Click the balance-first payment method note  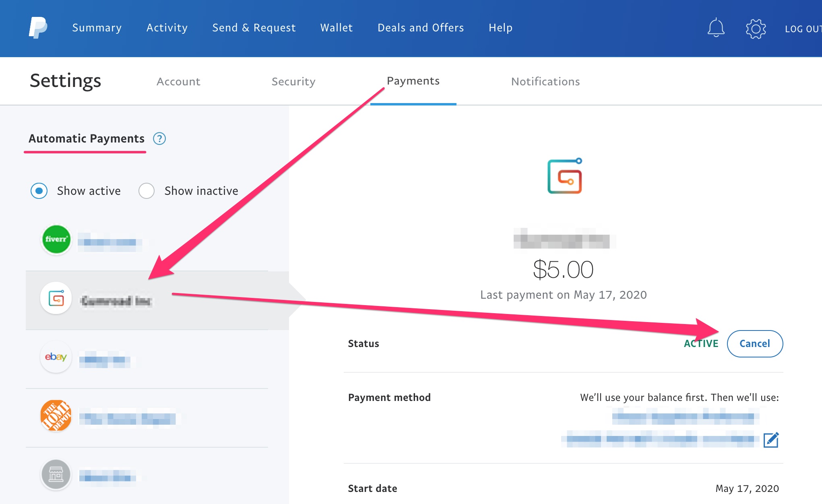click(679, 398)
